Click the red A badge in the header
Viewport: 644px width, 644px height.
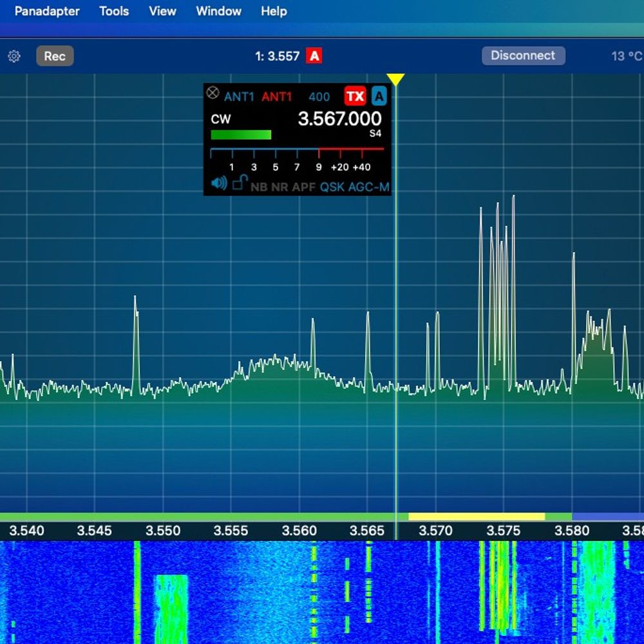tap(314, 56)
